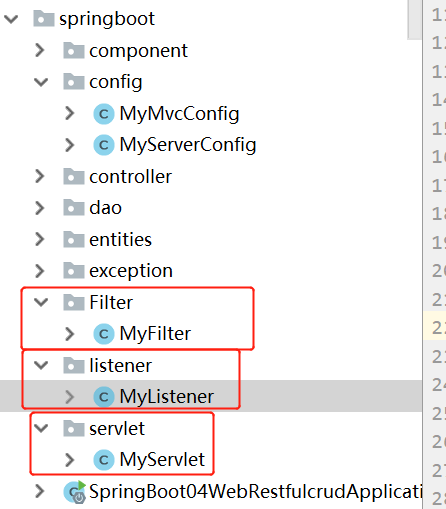Expand MyServlet class members
446x509 pixels.
pos(70,460)
